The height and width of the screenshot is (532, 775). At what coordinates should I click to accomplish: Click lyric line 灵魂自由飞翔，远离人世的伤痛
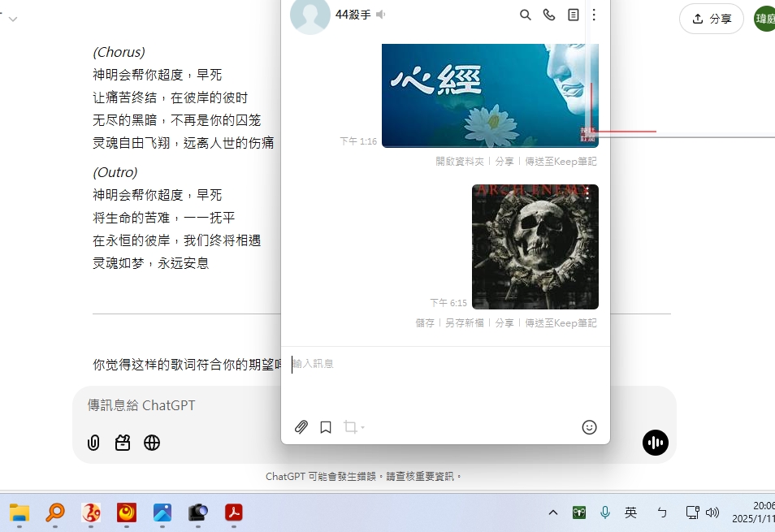tap(184, 143)
